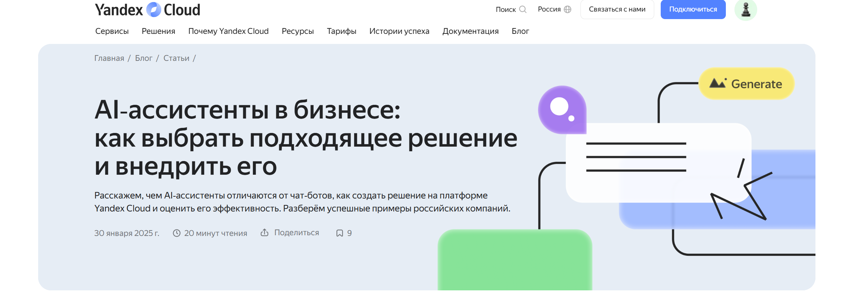Open Истории успеха in the navigation
This screenshot has height=299, width=868.
tap(399, 31)
